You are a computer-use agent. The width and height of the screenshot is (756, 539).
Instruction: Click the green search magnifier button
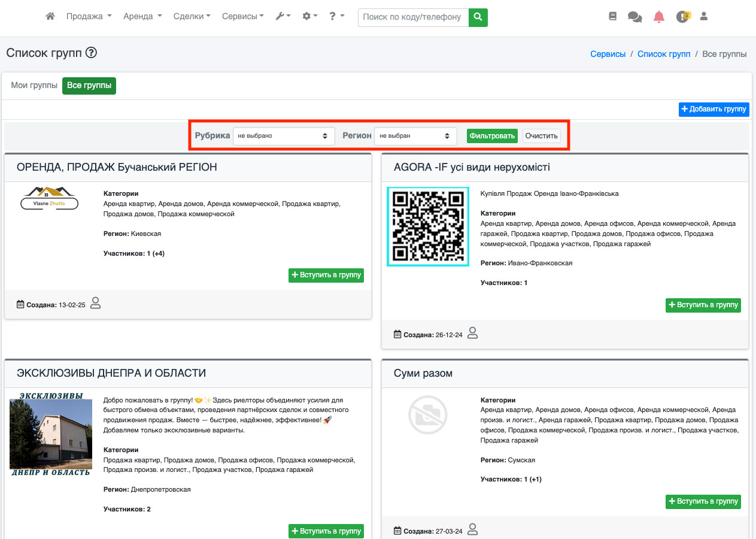point(478,17)
